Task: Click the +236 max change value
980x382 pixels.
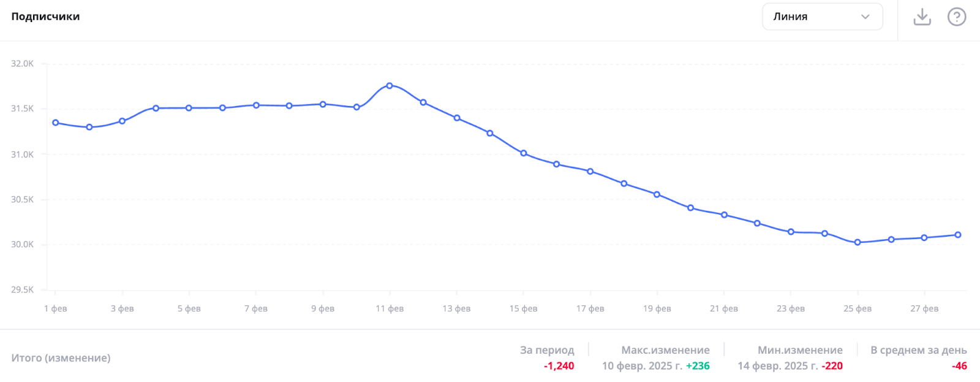Action: (x=698, y=366)
